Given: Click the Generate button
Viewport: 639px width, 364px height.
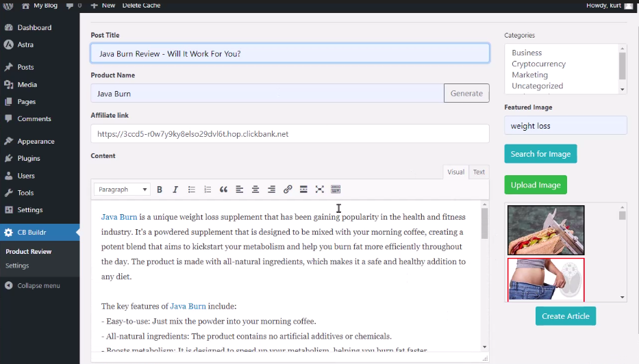Looking at the screenshot, I should point(466,93).
